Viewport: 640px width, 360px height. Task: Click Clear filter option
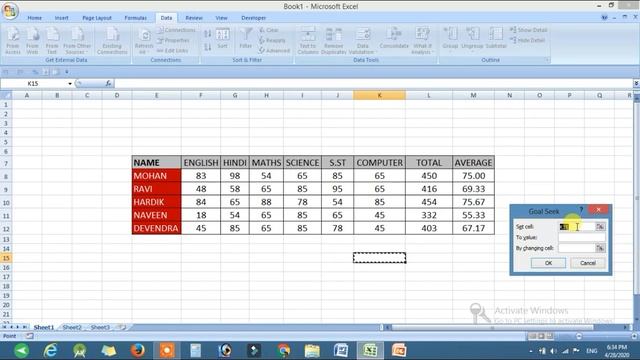269,30
